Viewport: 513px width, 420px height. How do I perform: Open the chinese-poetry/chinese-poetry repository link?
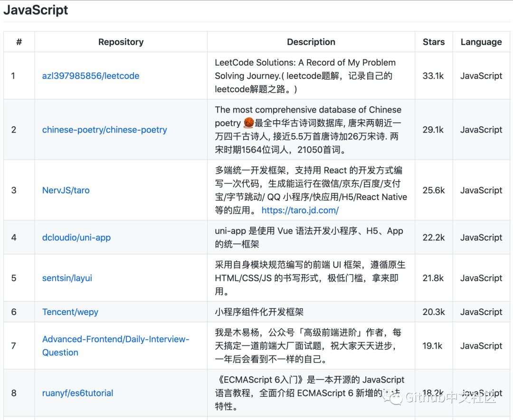point(104,130)
